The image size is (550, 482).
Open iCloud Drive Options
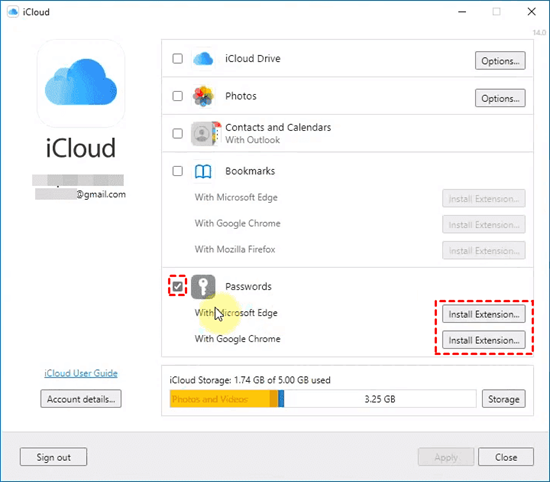pos(500,61)
